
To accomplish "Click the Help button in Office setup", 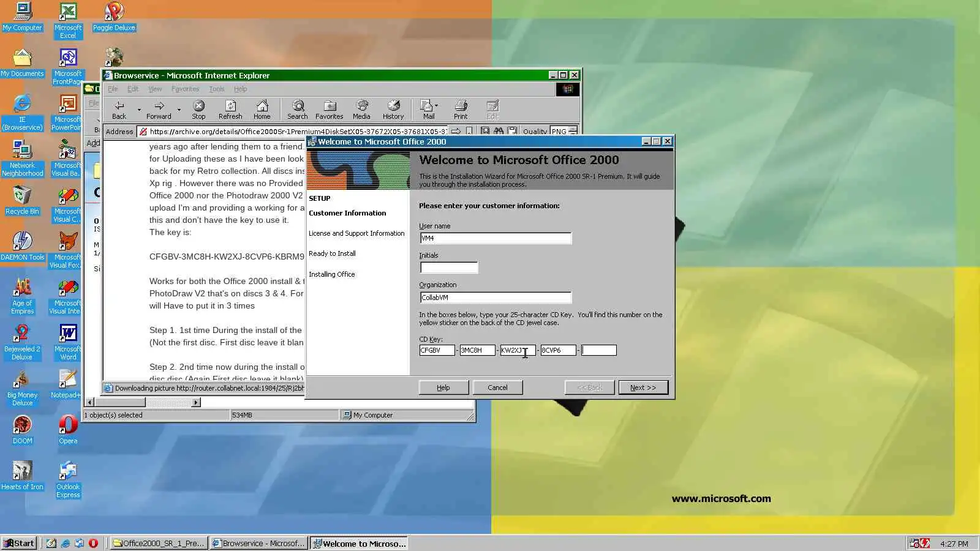I will [443, 388].
